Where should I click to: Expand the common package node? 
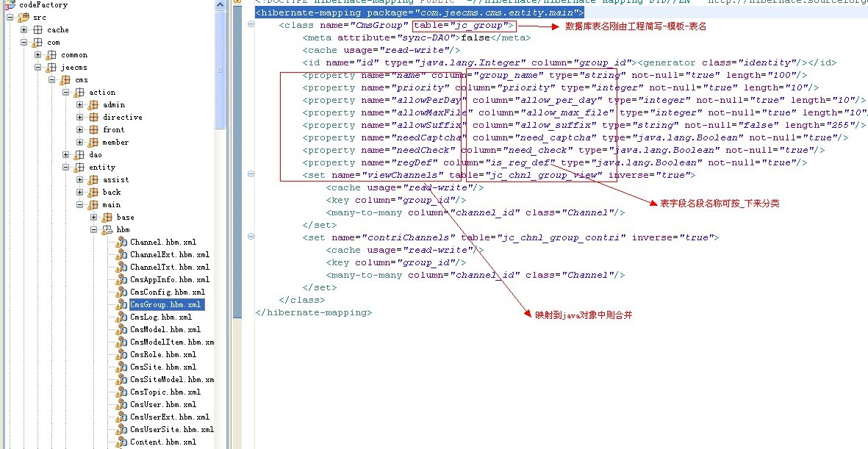[x=37, y=55]
